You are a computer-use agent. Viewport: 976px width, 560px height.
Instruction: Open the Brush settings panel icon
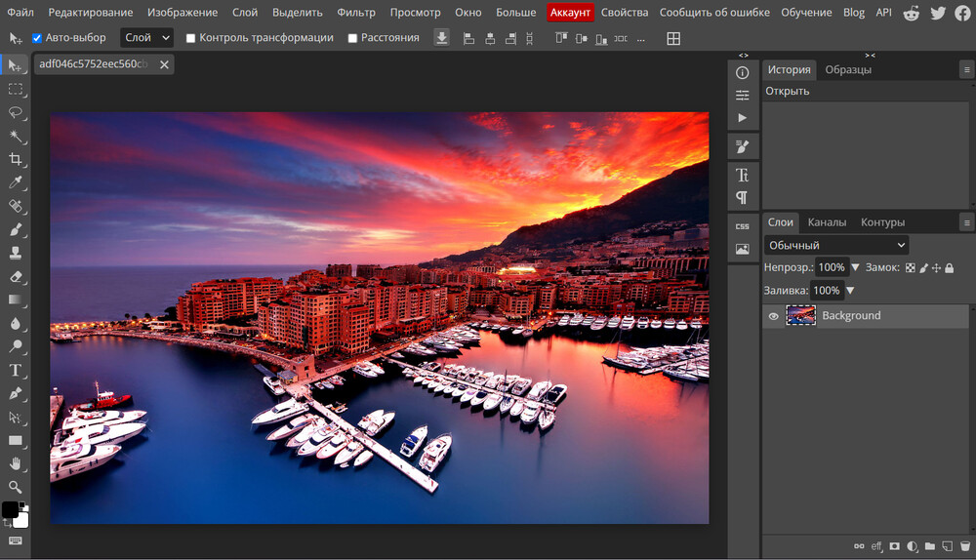pyautogui.click(x=742, y=147)
